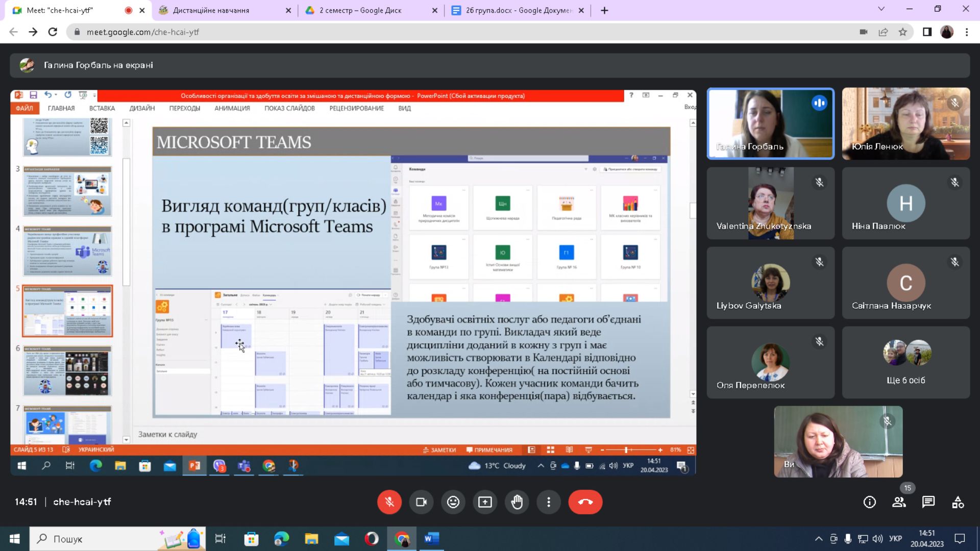980x551 pixels.
Task: Open the Activities panel icon
Action: tap(958, 502)
